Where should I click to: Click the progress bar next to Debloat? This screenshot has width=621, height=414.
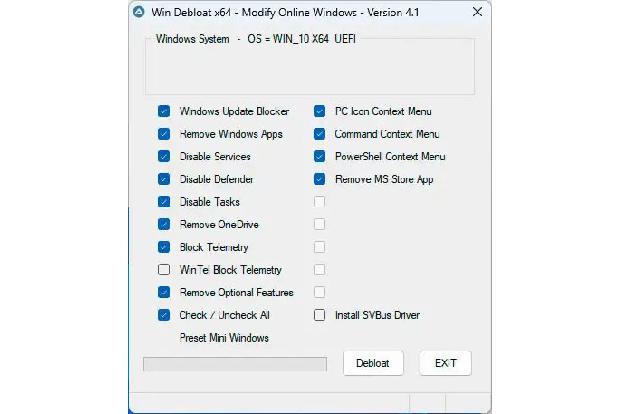(235, 364)
